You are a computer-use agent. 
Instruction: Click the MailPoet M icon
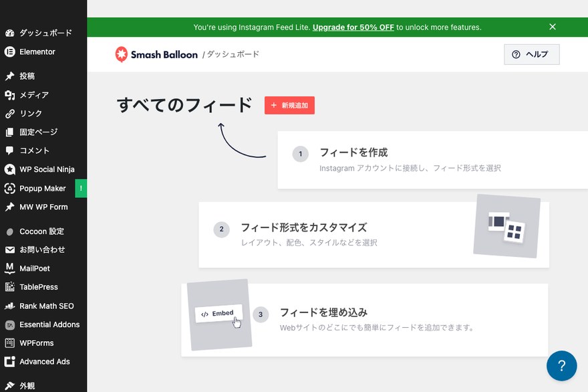[x=10, y=268]
